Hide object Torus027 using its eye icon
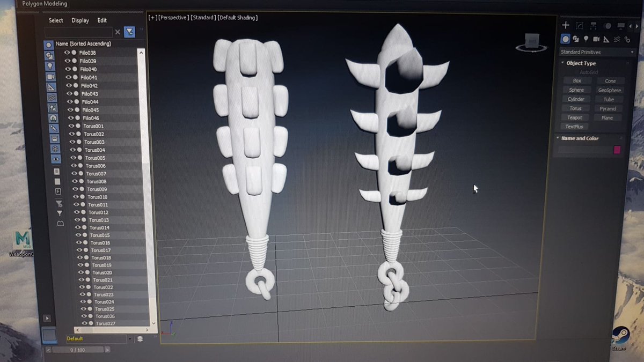The image size is (644, 362). click(x=84, y=323)
